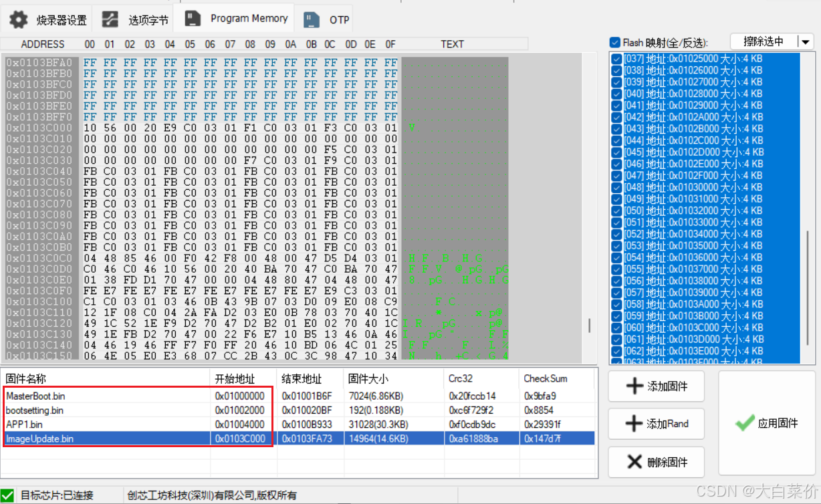Switch to the 烧录器设置 tab
Image resolution: width=821 pixels, height=504 pixels.
click(x=47, y=19)
